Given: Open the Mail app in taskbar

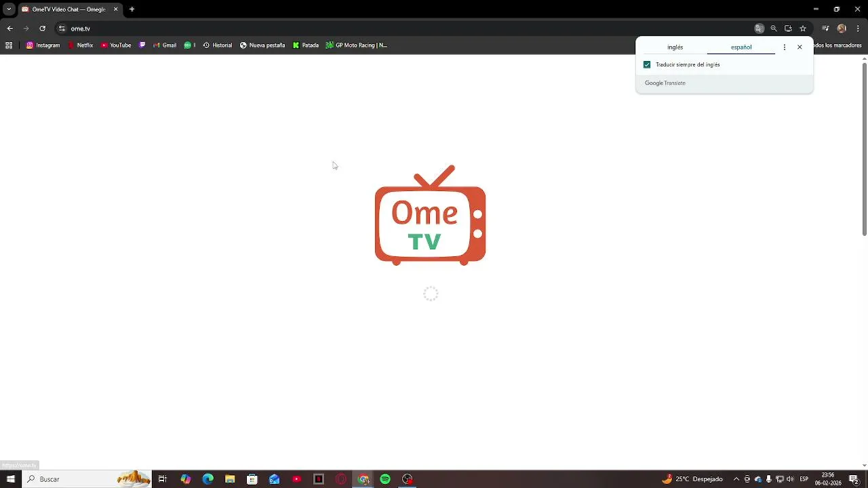Looking at the screenshot, I should pos(274,479).
